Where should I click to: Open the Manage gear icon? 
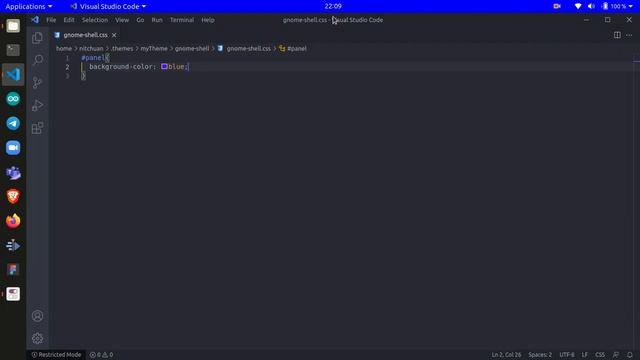38,338
